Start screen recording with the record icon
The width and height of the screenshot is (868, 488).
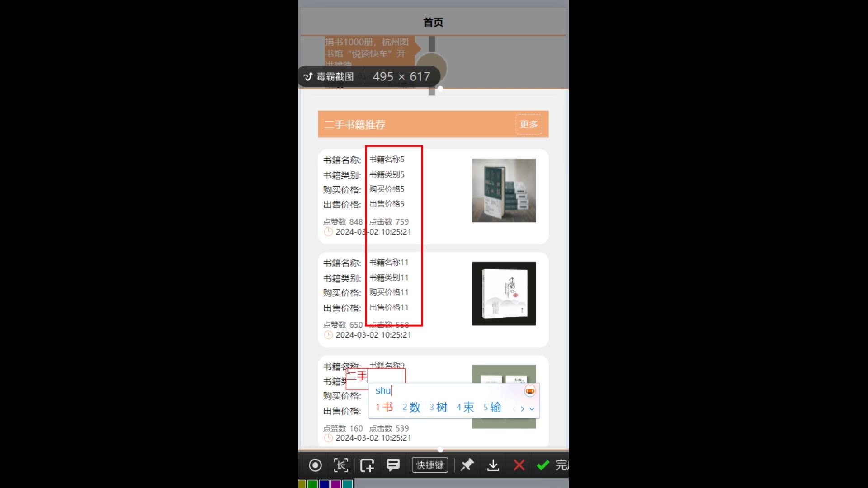(x=315, y=465)
